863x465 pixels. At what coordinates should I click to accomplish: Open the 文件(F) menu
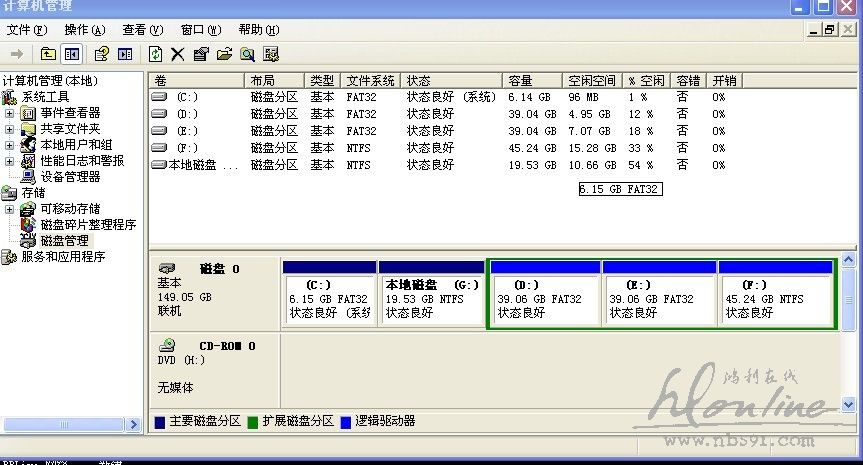click(26, 30)
